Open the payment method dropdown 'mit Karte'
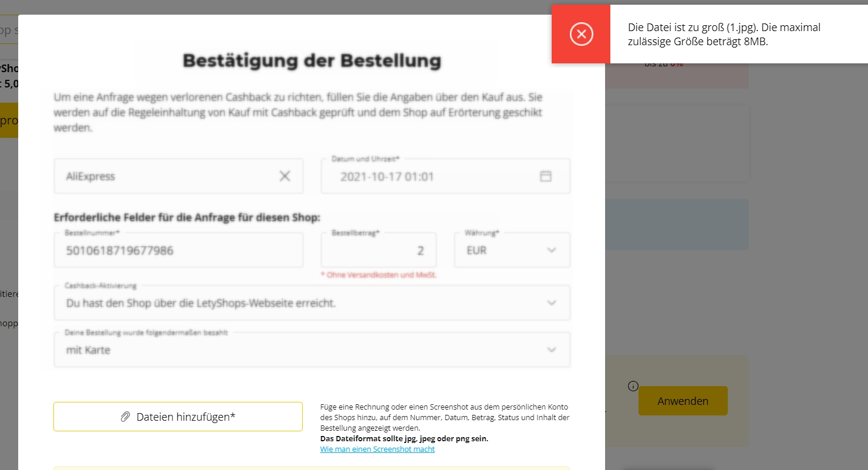Screen dimensions: 868x470 [551, 350]
